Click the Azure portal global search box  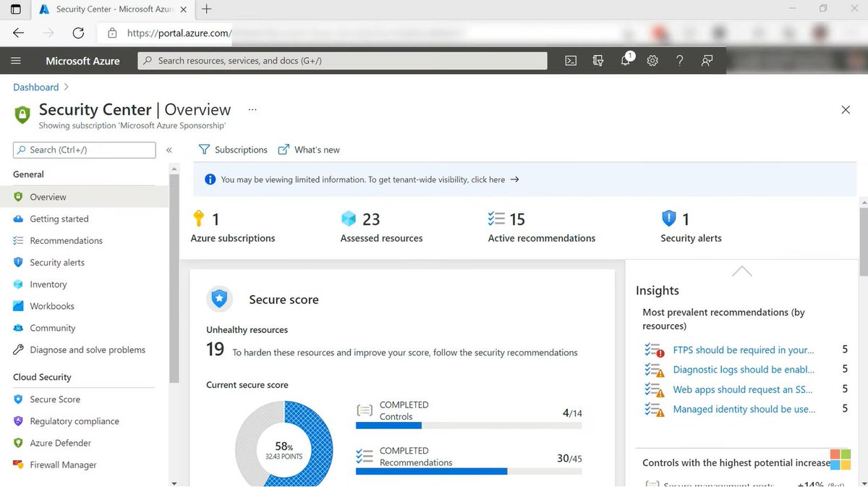click(x=342, y=61)
